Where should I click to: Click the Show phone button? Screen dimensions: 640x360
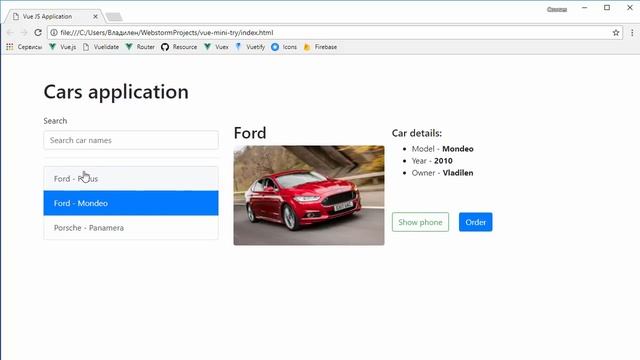[420, 222]
